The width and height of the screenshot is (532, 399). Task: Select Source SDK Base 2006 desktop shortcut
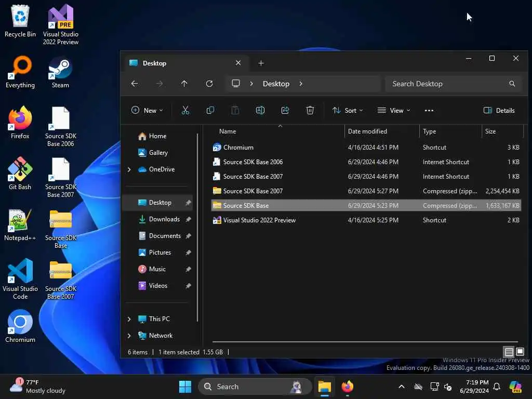60,127
